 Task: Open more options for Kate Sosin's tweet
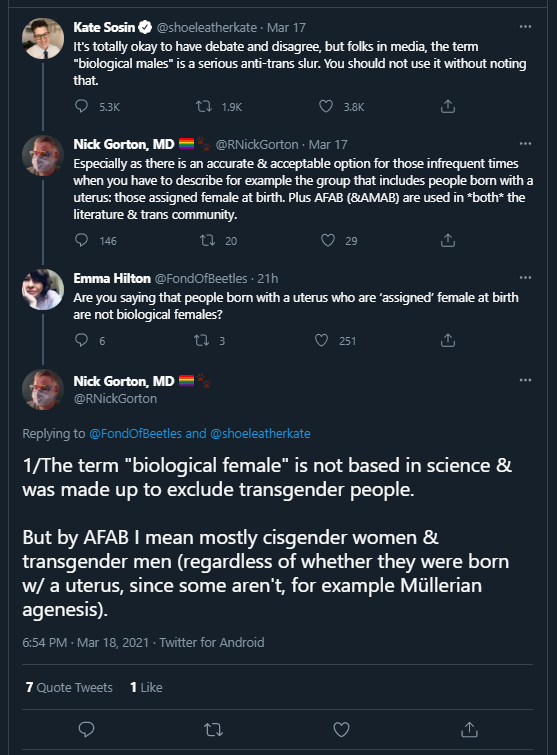pyautogui.click(x=525, y=27)
